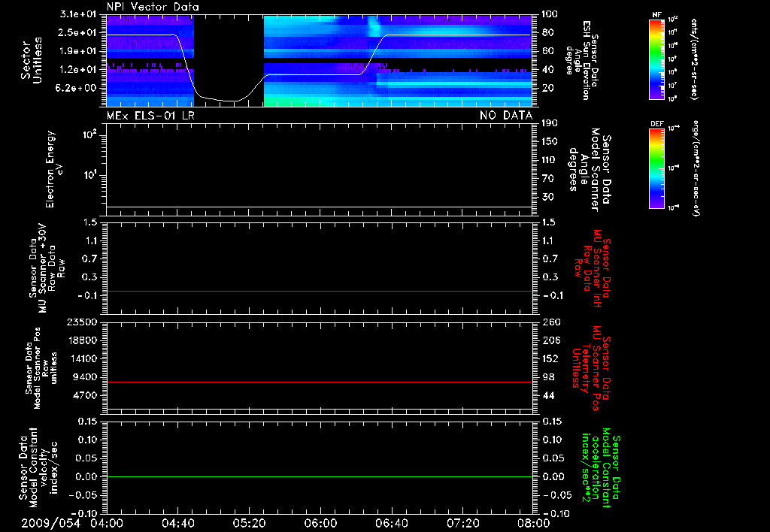Click the 06:00 time axis label
The width and height of the screenshot is (770, 532).
coord(320,523)
